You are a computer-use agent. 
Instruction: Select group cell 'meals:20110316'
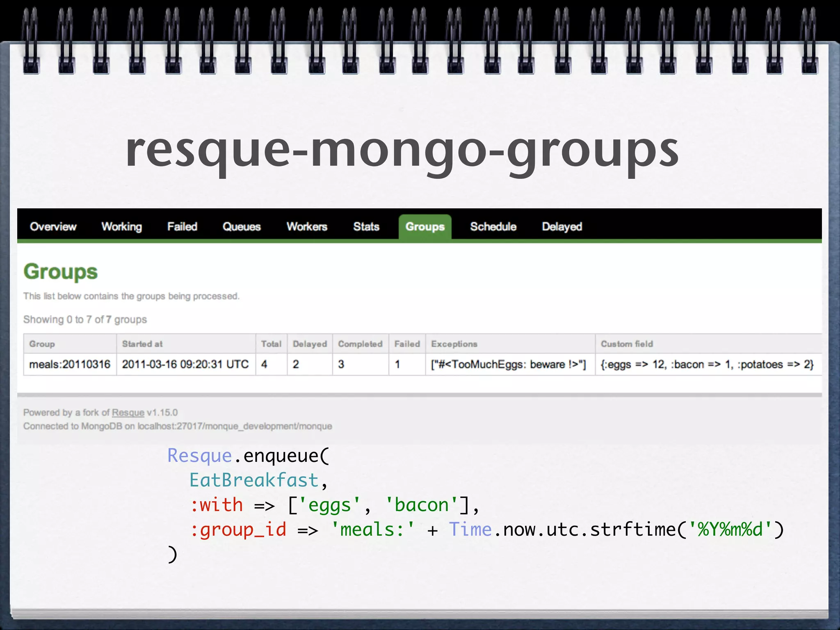(70, 364)
